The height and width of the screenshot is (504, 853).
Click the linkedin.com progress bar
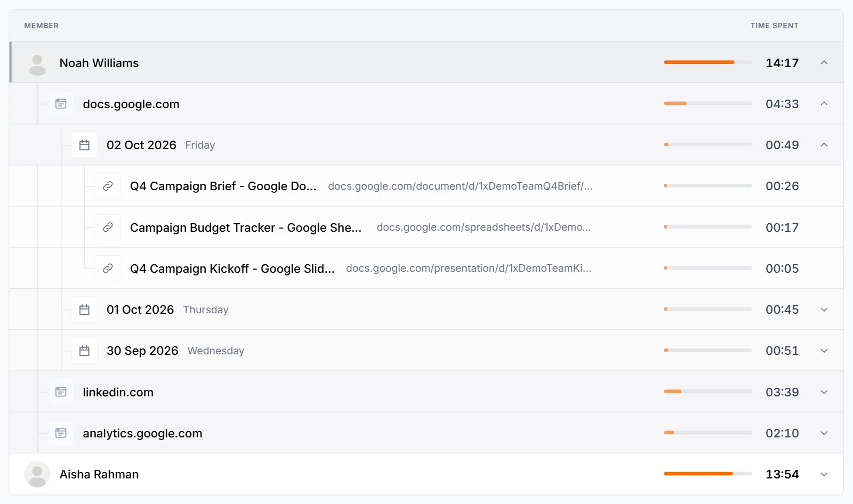708,392
